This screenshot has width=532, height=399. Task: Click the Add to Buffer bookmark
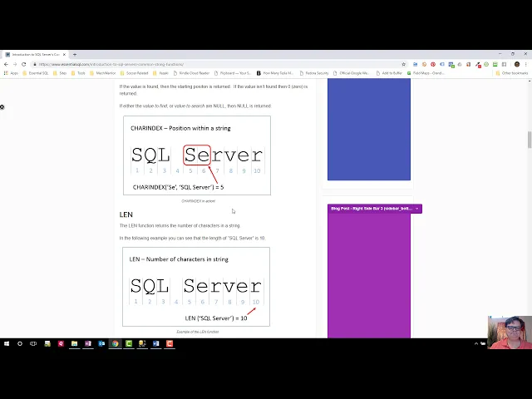389,73
